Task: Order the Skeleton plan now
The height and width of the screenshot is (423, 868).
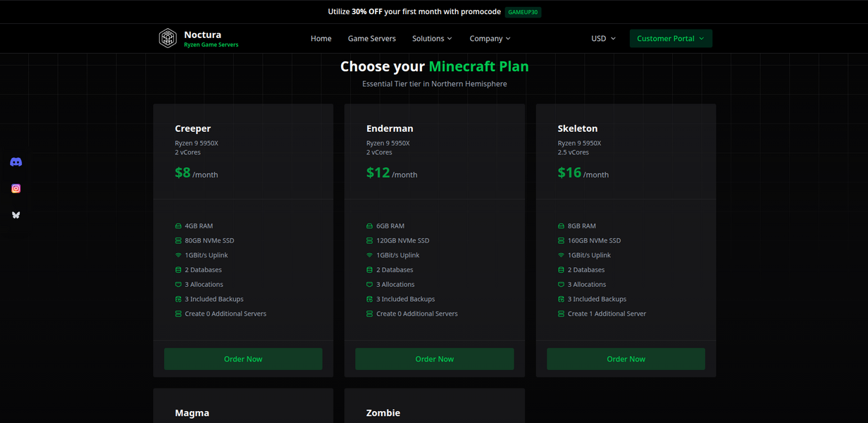Action: [626, 359]
